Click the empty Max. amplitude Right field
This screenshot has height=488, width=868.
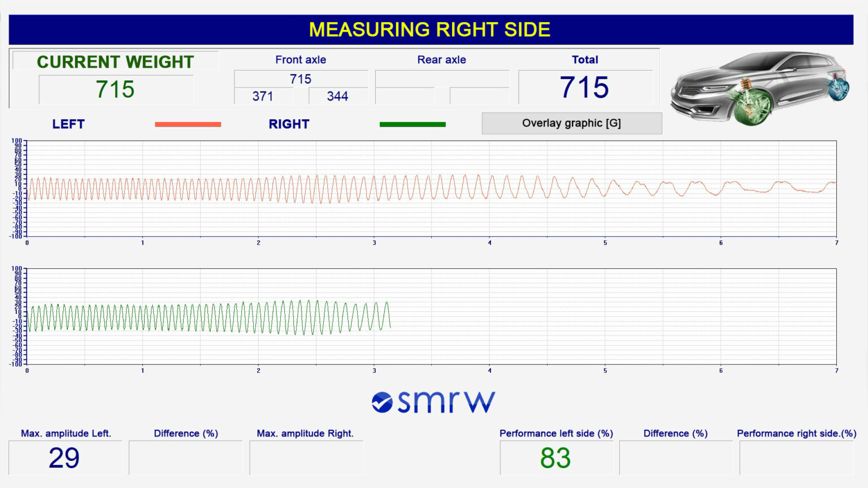coord(306,456)
